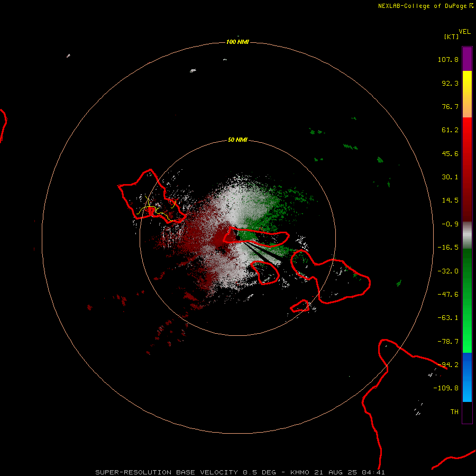Click the 92.3 velocity scale value

click(x=450, y=83)
